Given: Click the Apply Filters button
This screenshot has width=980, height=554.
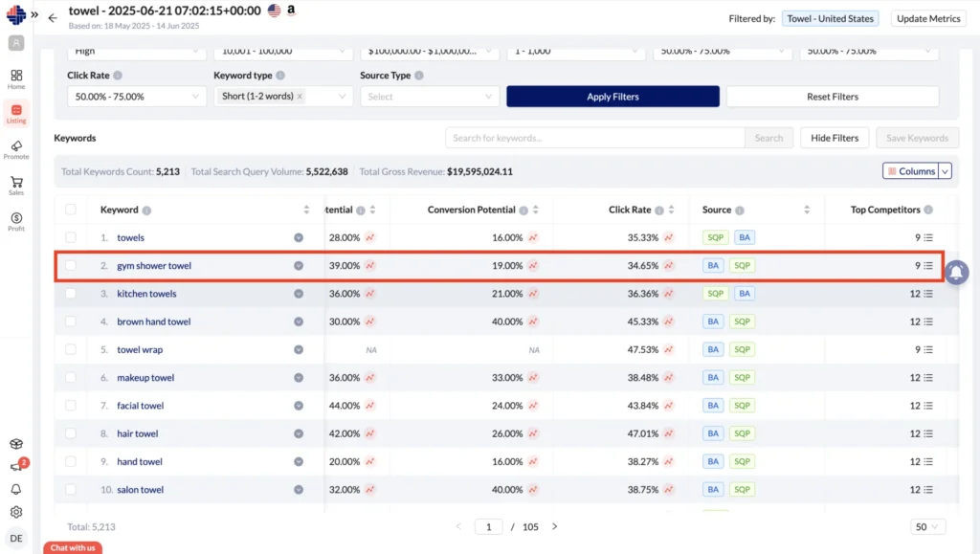Looking at the screenshot, I should click(x=612, y=97).
